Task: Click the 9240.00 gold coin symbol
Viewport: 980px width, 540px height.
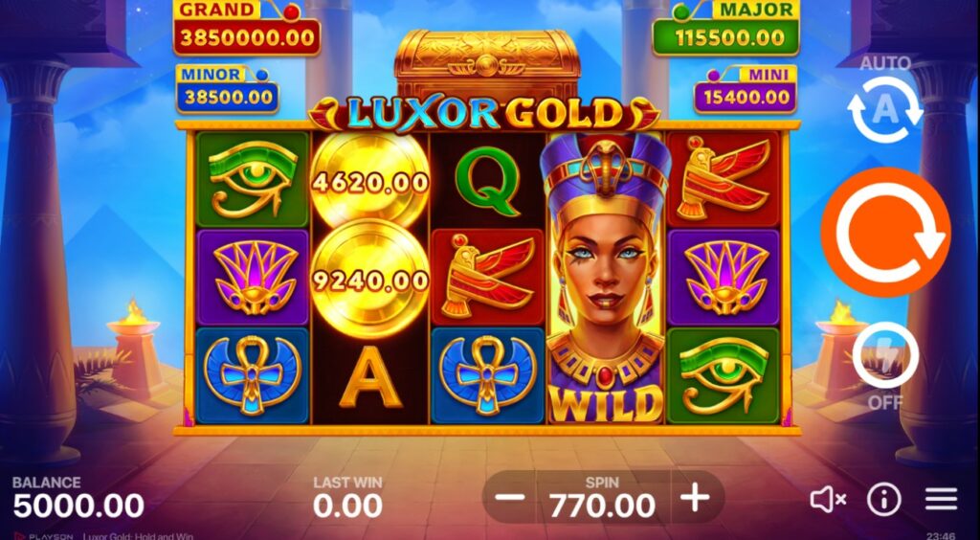Action: (370, 280)
